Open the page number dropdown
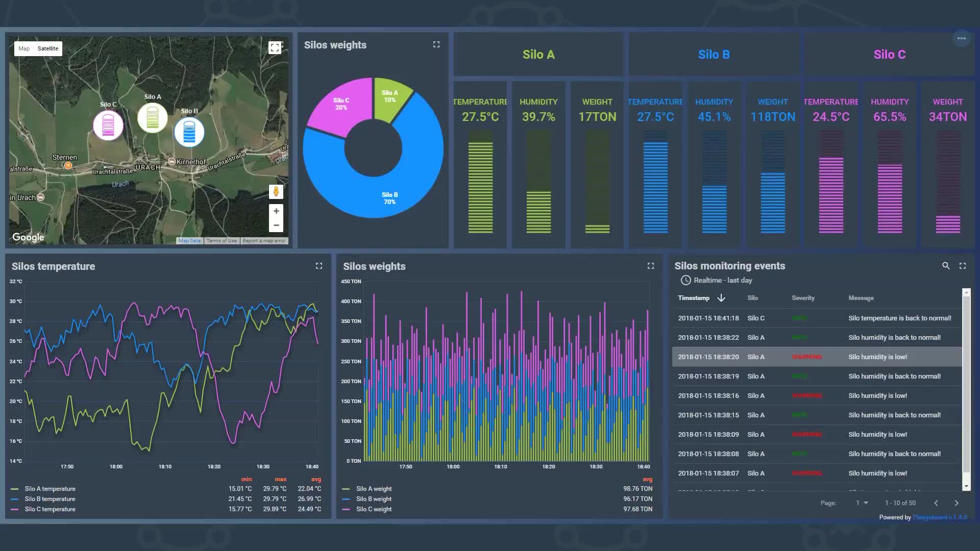 click(862, 503)
